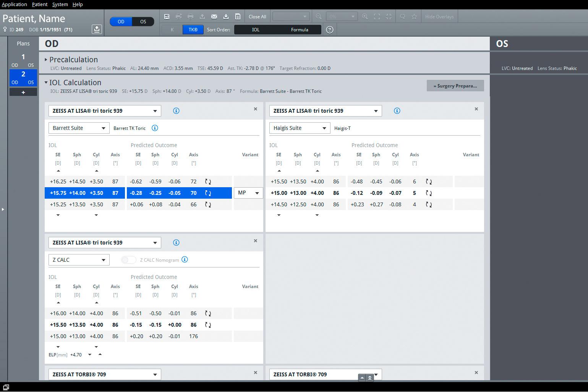Image resolution: width=588 pixels, height=392 pixels.
Task: Click the zoom in magnifier icon
Action: tap(365, 16)
